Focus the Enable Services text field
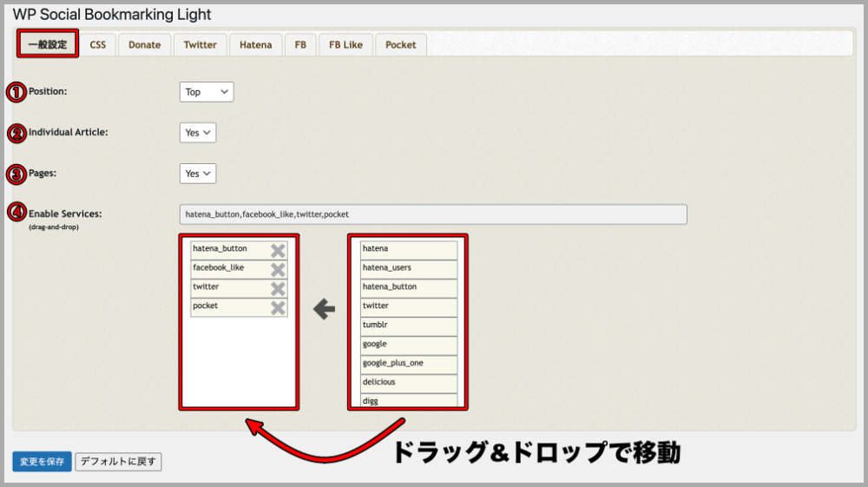Screen dimensions: 868x487 point(433,214)
